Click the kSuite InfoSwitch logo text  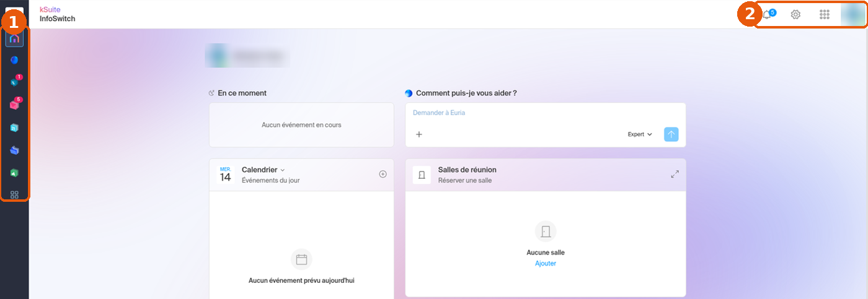pyautogui.click(x=58, y=14)
